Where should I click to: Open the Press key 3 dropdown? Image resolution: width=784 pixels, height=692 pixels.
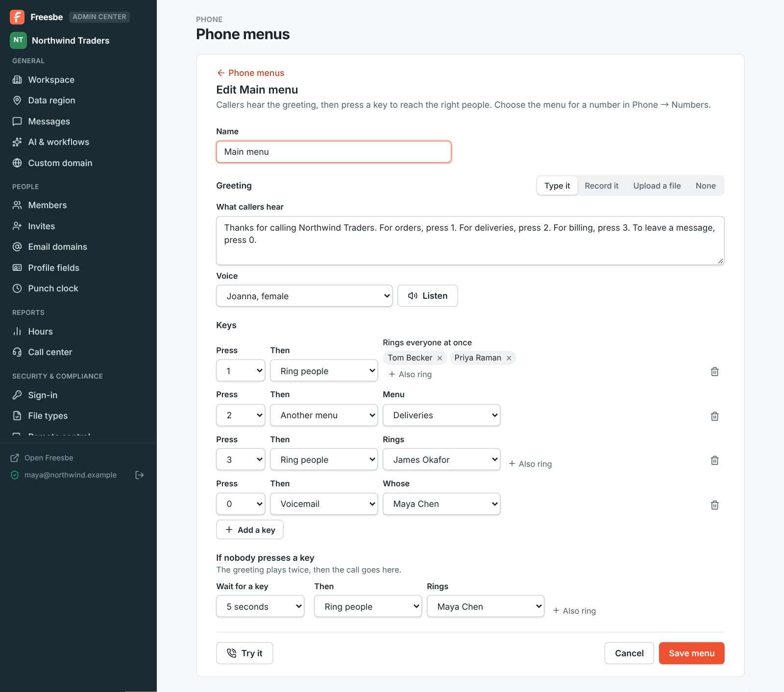click(241, 459)
